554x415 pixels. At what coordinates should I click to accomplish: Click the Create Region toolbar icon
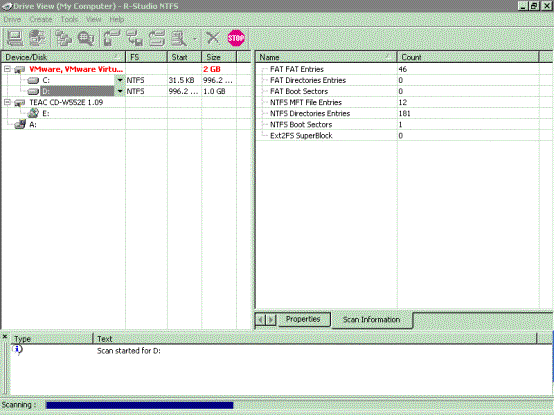point(157,38)
